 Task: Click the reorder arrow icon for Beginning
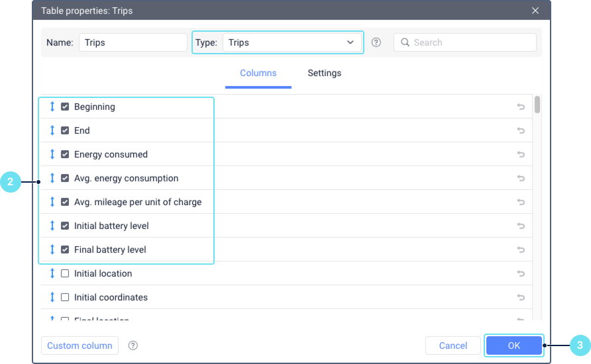[52, 107]
